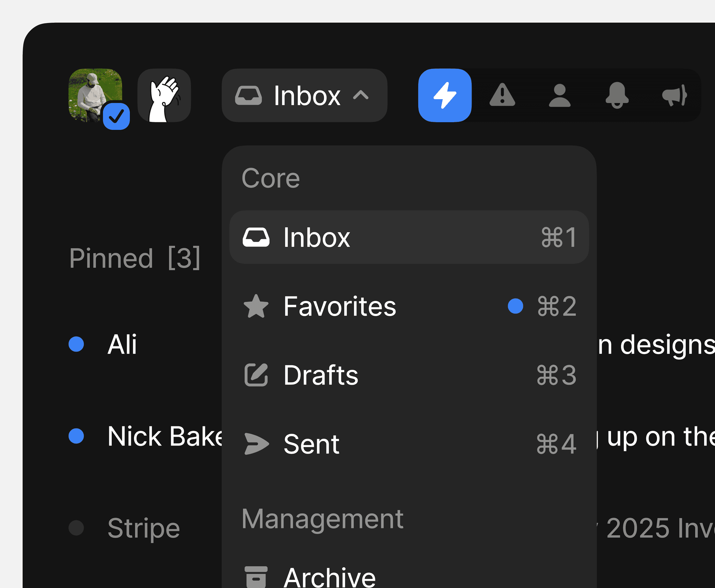715x588 pixels.
Task: Switch to the person contacts filter
Action: (x=559, y=95)
